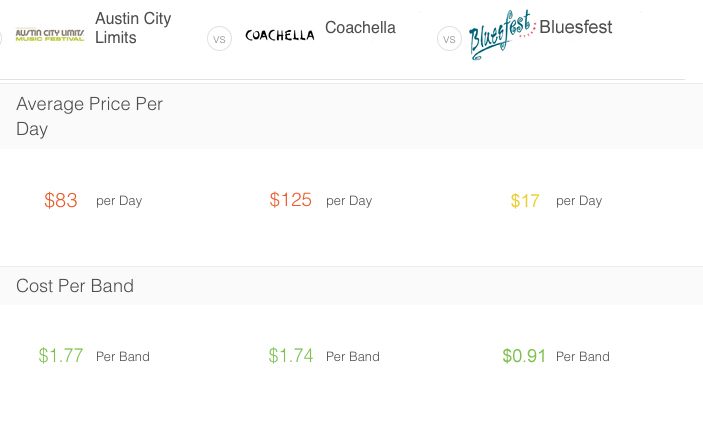Image resolution: width=703 pixels, height=426 pixels.
Task: Click Per Band label under Coachella column
Action: pos(353,356)
